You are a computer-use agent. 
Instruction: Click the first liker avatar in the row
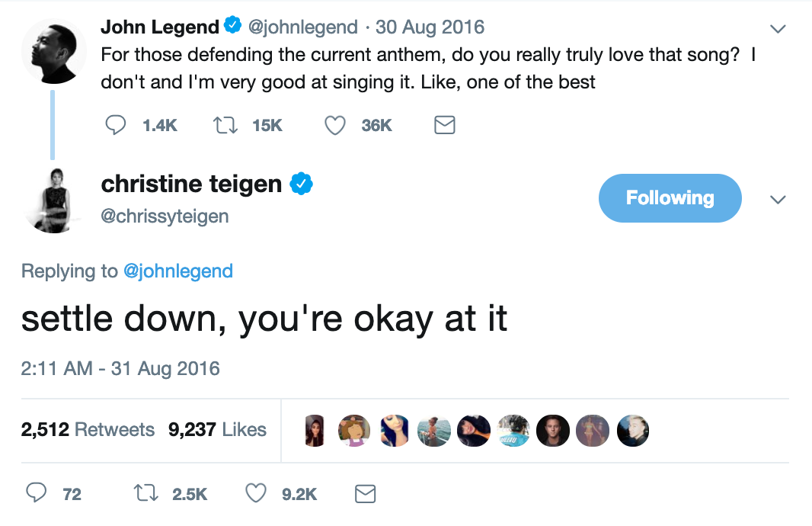(315, 431)
